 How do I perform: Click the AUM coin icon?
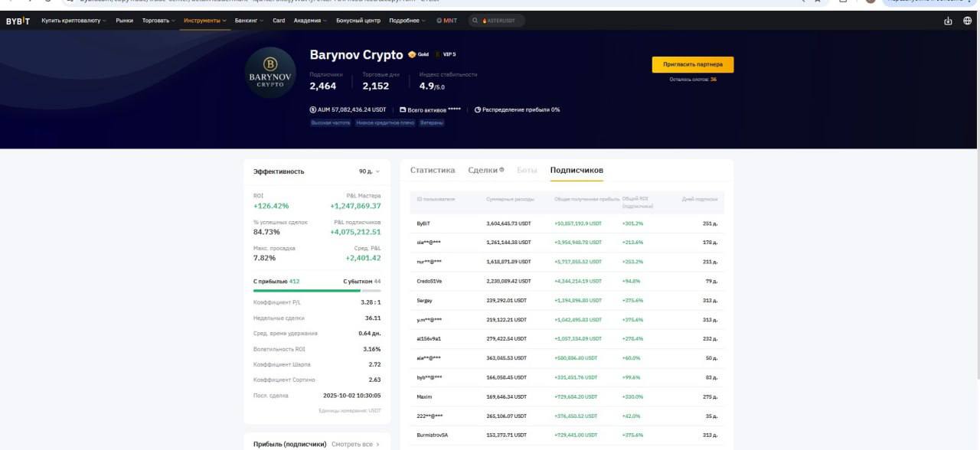pyautogui.click(x=313, y=109)
